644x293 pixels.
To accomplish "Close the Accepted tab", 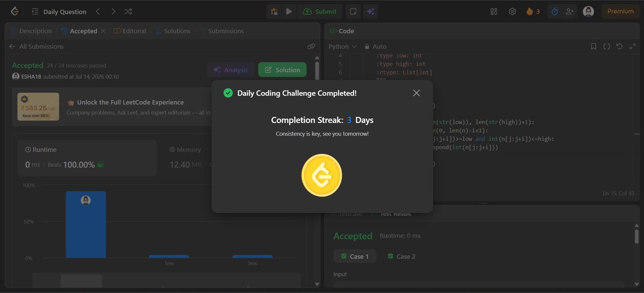I will pyautogui.click(x=103, y=31).
